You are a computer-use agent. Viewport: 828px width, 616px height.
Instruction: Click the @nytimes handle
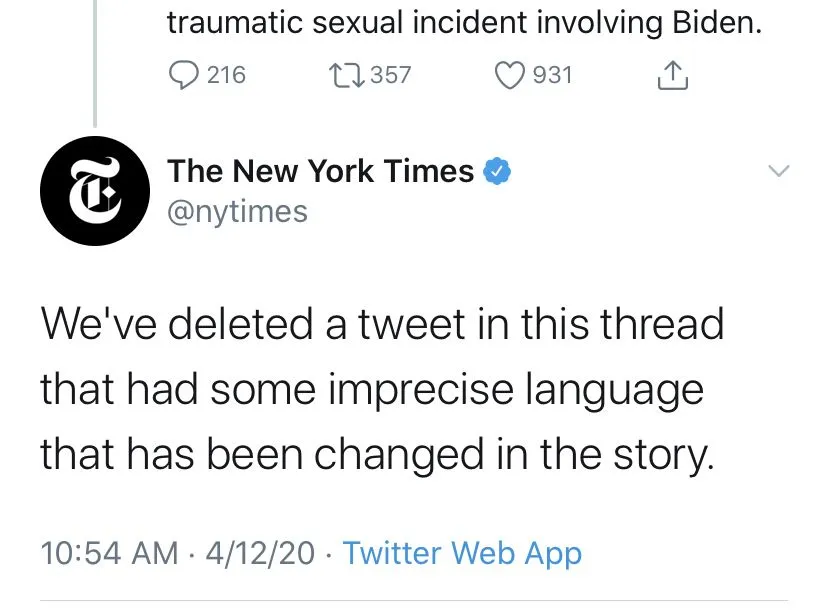[x=238, y=212]
